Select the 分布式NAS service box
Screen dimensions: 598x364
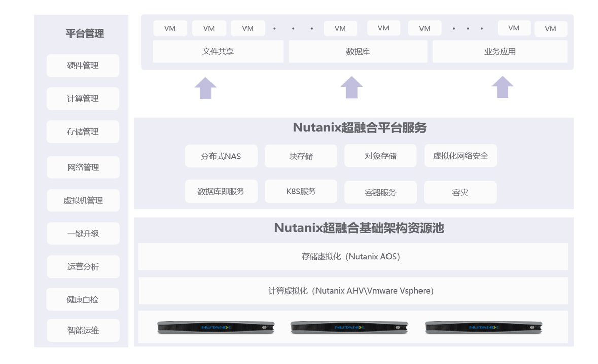tap(221, 156)
